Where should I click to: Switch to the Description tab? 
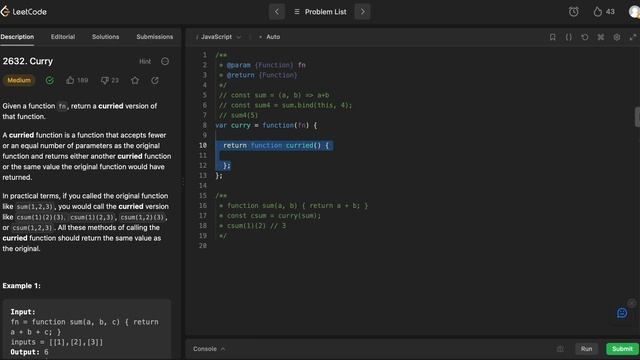coord(17,37)
